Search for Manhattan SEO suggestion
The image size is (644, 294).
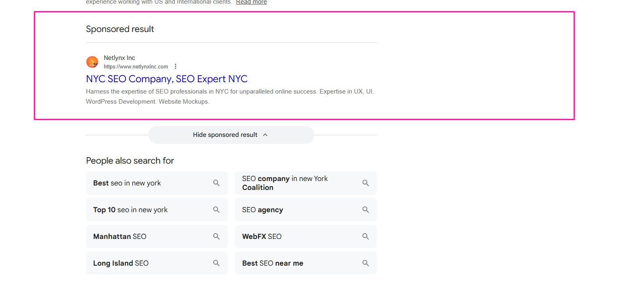coord(157,236)
